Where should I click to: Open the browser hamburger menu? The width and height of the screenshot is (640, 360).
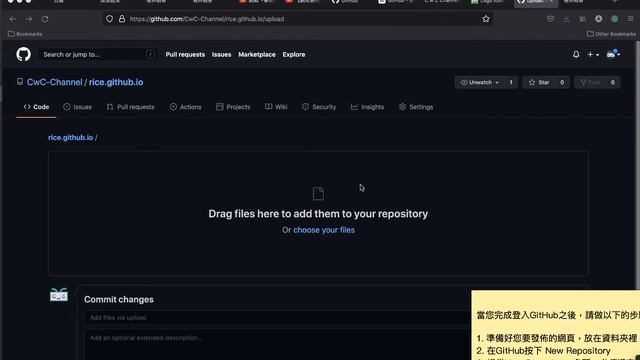(631, 19)
